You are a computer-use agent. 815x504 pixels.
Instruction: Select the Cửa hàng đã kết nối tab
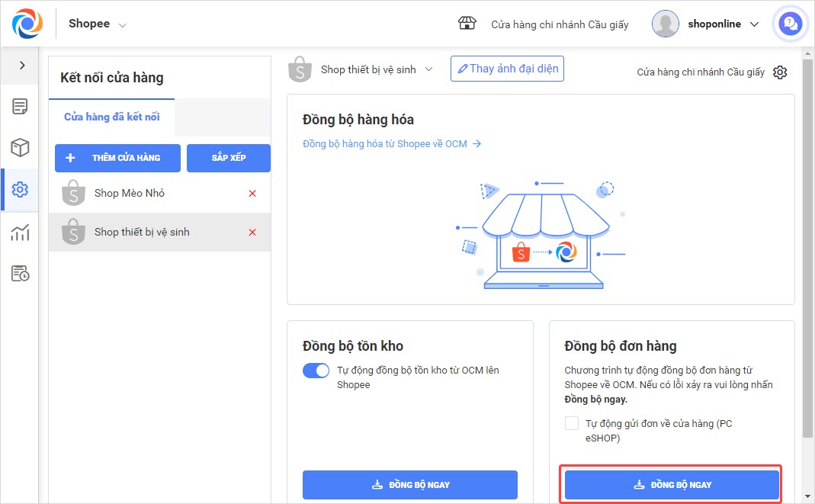(x=111, y=117)
